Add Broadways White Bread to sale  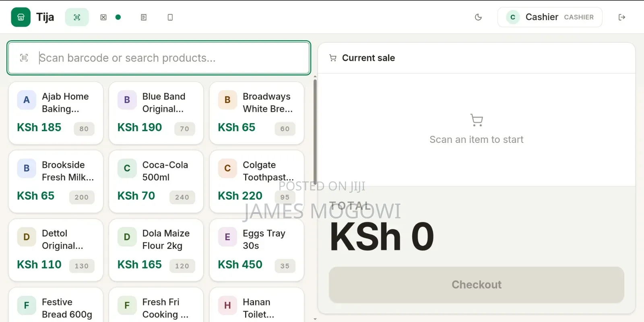pos(257,113)
